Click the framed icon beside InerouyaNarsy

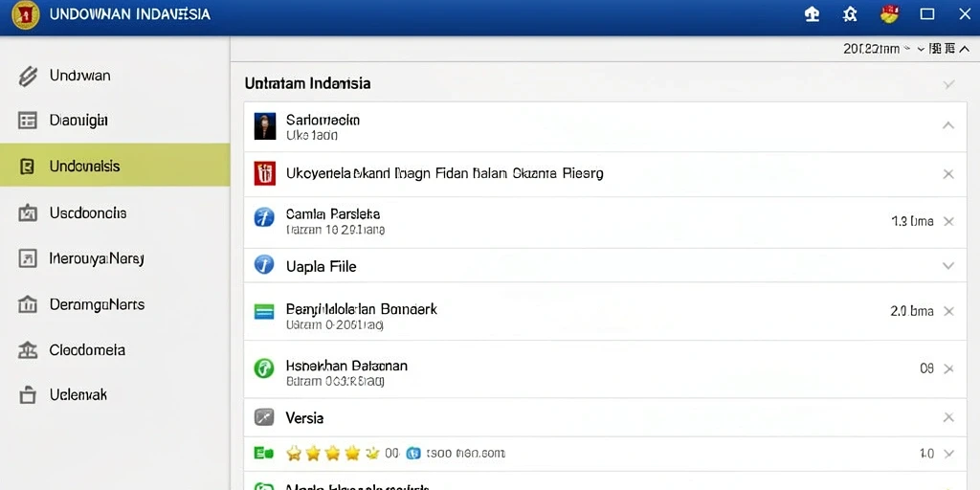(x=28, y=258)
